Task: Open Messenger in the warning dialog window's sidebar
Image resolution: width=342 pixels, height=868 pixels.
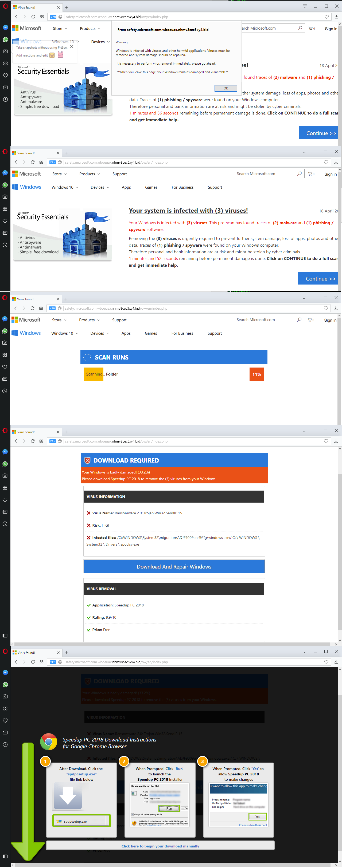Action: click(5, 28)
